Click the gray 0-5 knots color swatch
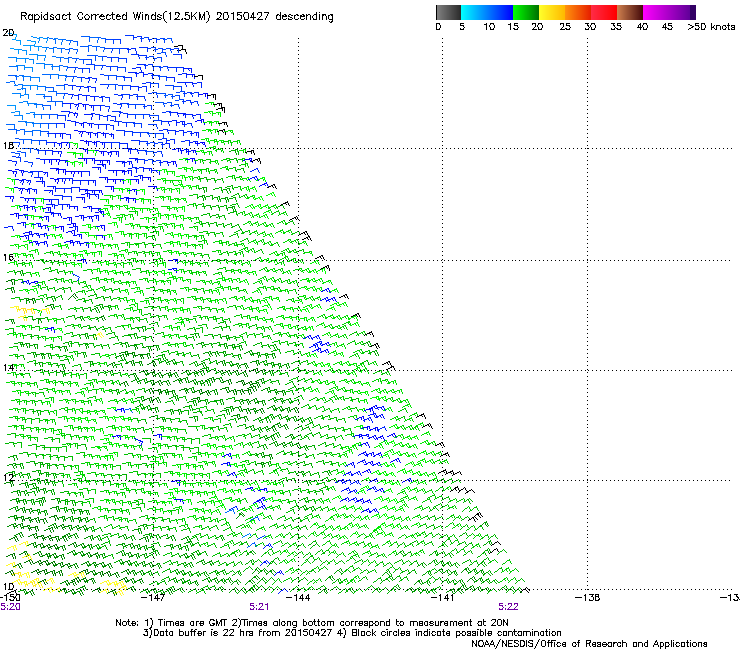The image size is (740, 650). tap(448, 12)
